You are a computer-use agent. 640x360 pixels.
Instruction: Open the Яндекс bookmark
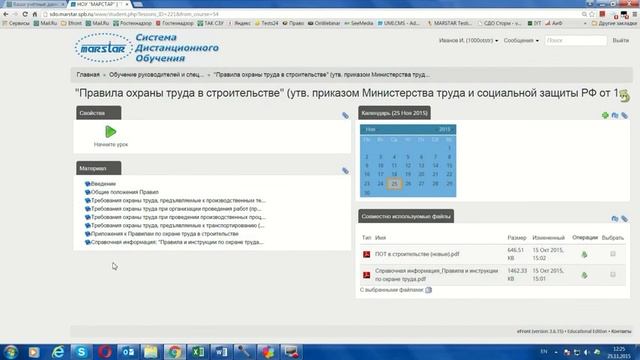point(240,23)
